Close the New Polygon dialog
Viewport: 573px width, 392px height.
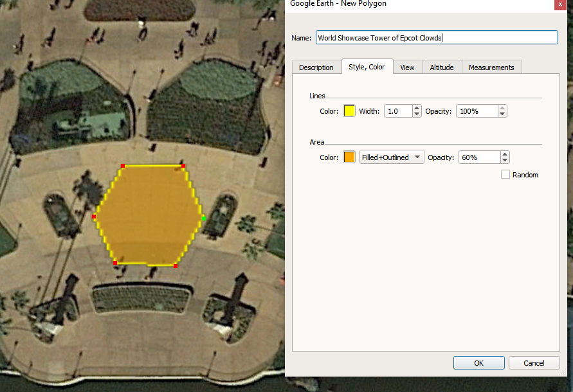(x=558, y=4)
